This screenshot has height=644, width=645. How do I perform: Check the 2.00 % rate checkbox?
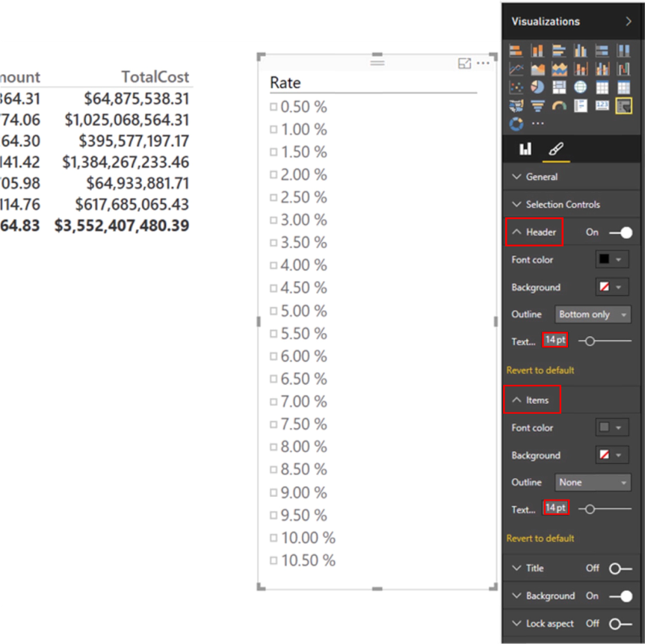(274, 175)
